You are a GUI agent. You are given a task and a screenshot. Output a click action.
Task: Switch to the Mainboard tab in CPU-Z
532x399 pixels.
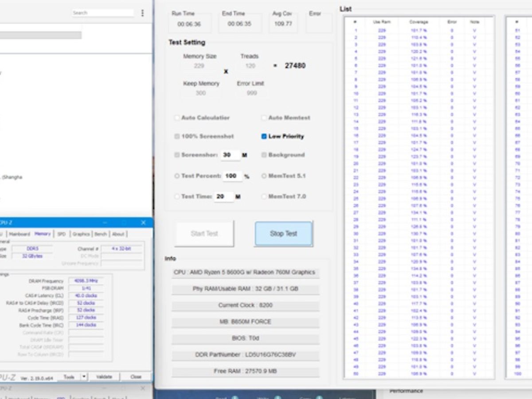(20, 234)
